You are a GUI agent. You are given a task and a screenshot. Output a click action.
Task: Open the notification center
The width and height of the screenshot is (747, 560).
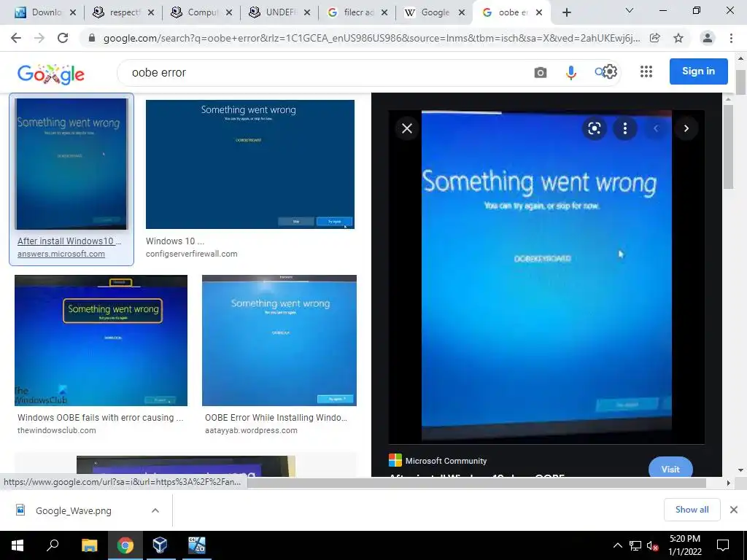coord(723,545)
